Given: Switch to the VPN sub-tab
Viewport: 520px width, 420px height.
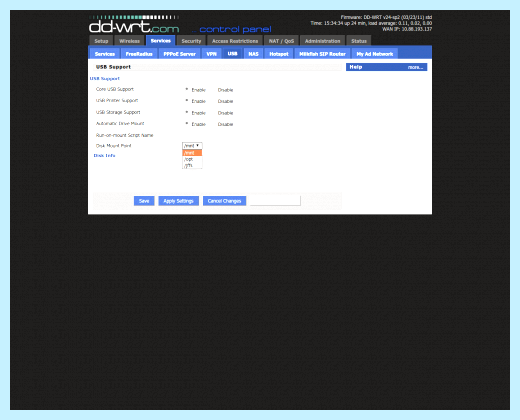Looking at the screenshot, I should pyautogui.click(x=211, y=54).
